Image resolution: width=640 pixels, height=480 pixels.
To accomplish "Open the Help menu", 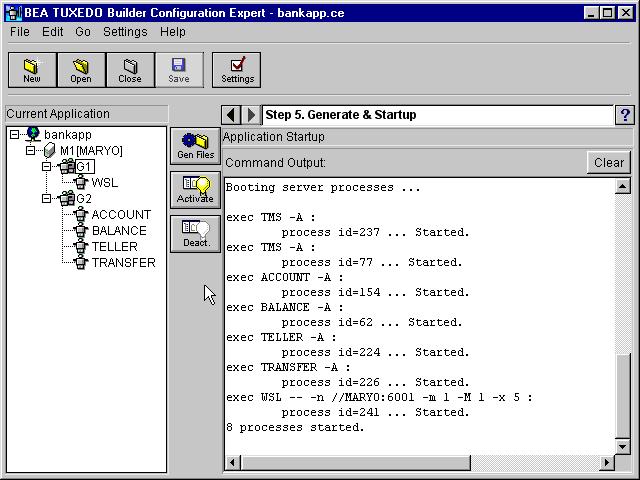I will pyautogui.click(x=173, y=32).
